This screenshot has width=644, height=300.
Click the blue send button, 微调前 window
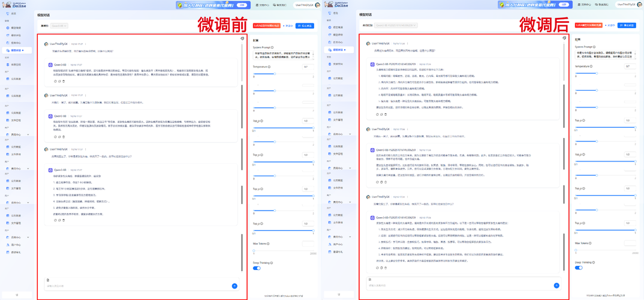234,286
